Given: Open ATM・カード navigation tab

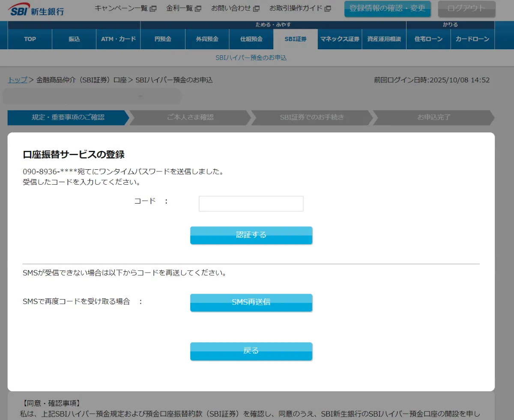Looking at the screenshot, I should coord(118,39).
